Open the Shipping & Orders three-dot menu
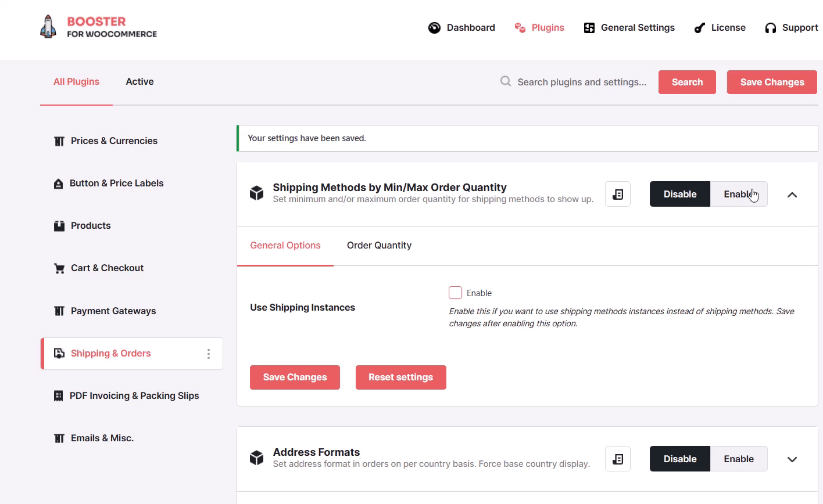The image size is (823, 504). point(209,354)
